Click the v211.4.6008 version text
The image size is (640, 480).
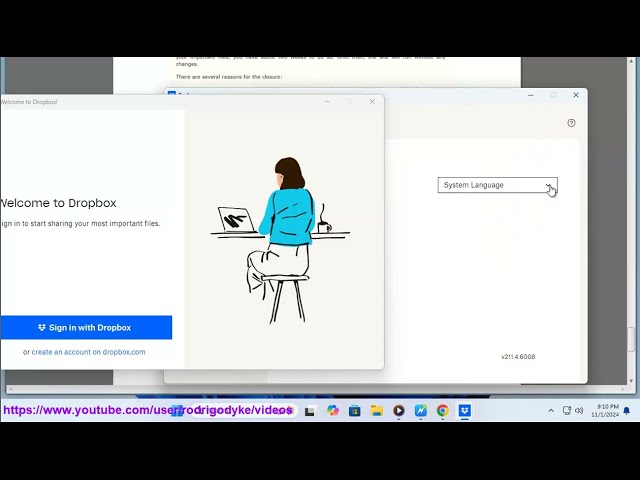tap(518, 357)
